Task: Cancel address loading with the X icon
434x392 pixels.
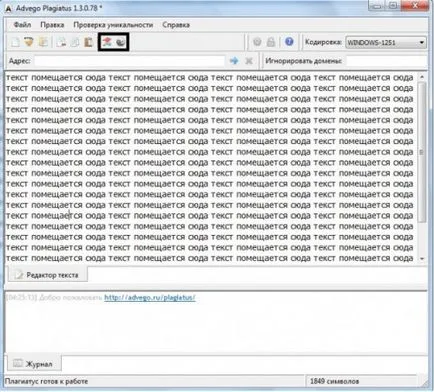Action: (x=249, y=61)
